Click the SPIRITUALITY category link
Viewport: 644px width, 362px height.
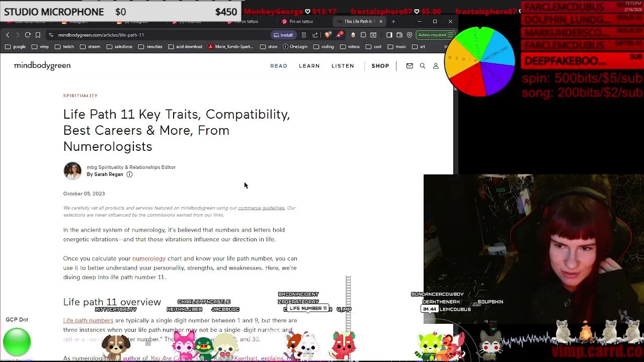(80, 96)
